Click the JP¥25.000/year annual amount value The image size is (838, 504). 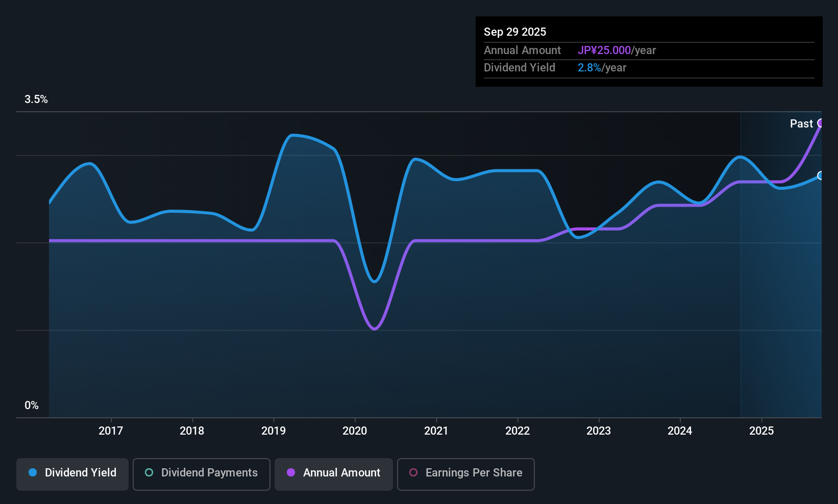tap(617, 51)
